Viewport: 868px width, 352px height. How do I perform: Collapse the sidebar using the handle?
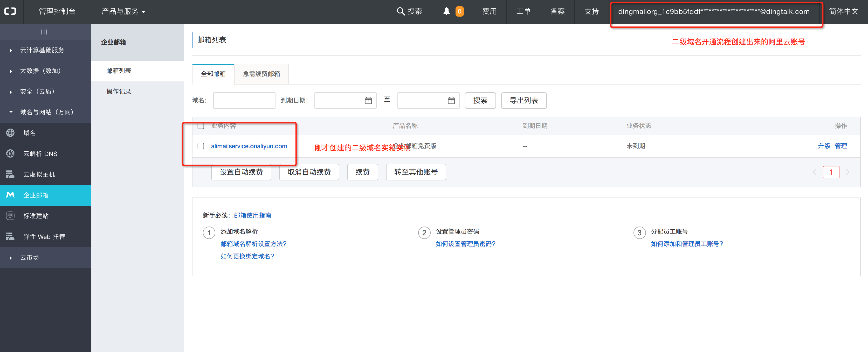(44, 32)
